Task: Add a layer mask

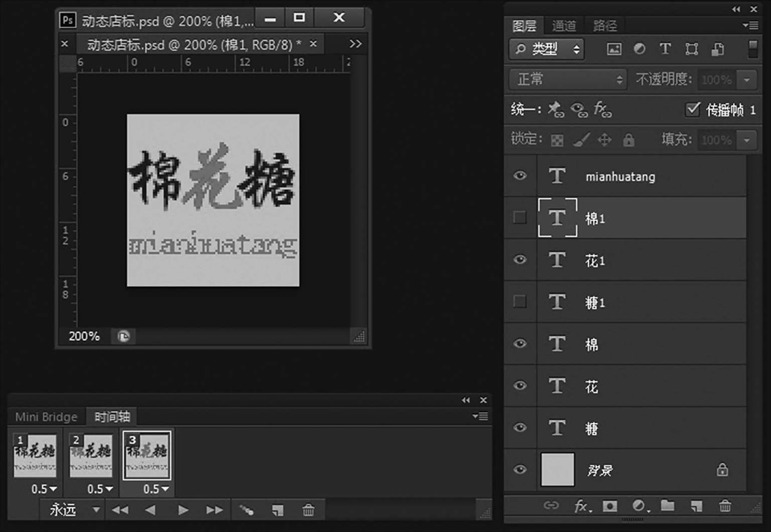Action: click(610, 505)
